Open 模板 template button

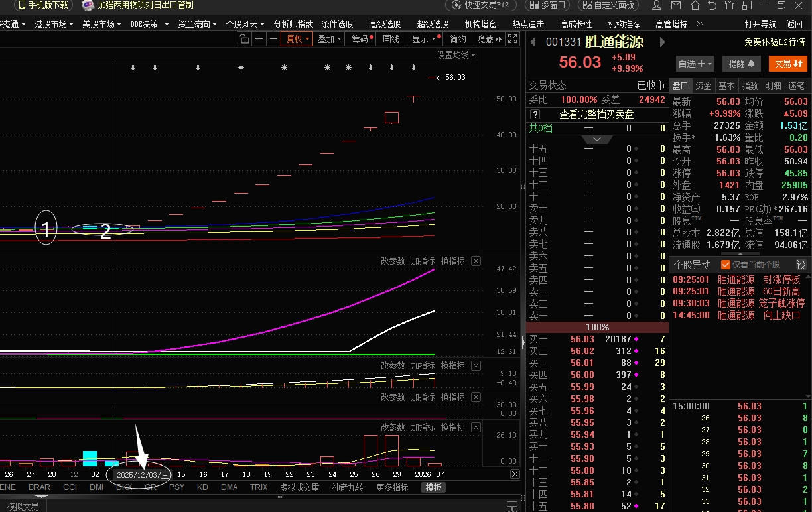point(433,487)
